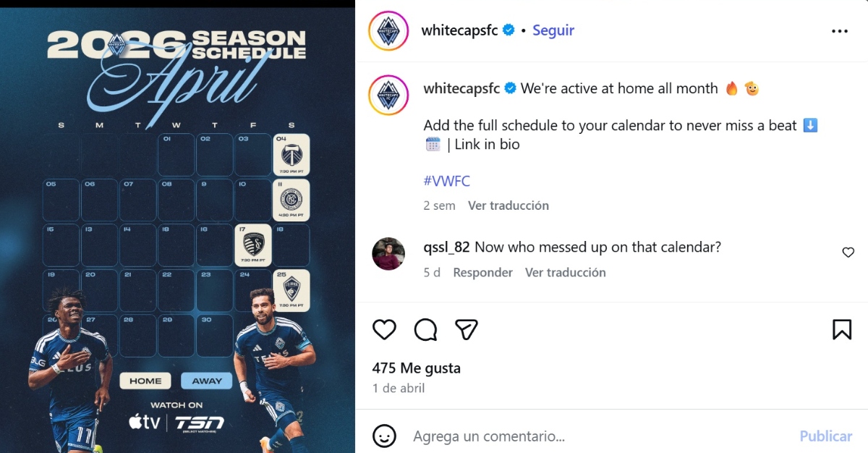The width and height of the screenshot is (868, 453).
Task: Open the #VWFC hashtag link
Action: tap(447, 181)
